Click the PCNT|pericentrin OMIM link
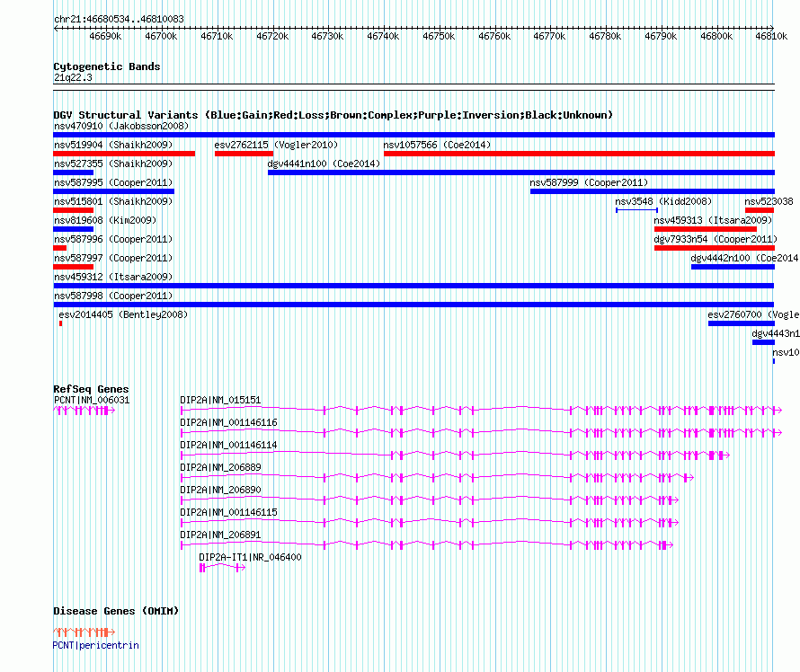 pos(96,645)
